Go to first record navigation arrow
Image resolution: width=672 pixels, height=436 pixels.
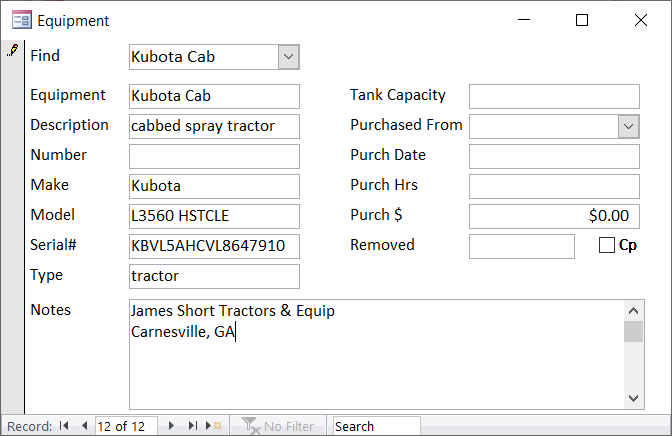[x=64, y=426]
